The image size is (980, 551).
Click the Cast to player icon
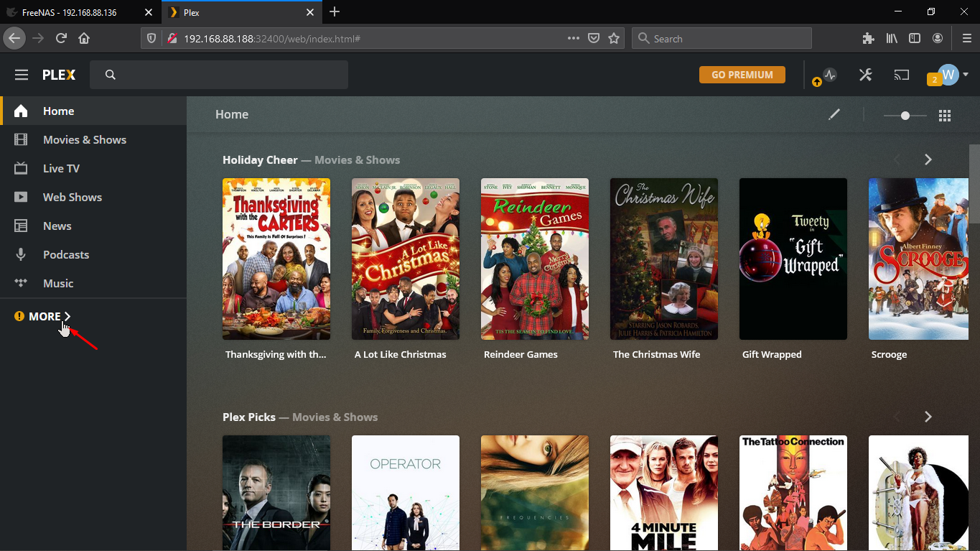pos(902,75)
